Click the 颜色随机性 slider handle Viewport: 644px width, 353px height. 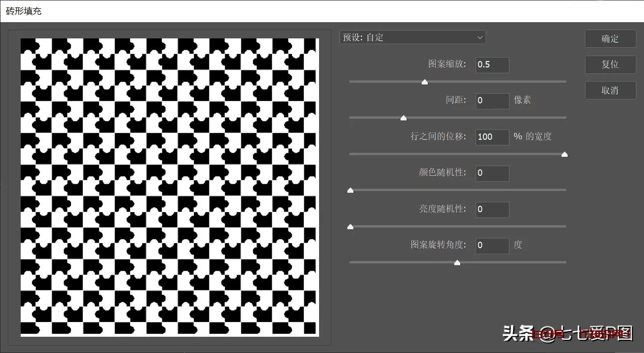click(x=351, y=191)
